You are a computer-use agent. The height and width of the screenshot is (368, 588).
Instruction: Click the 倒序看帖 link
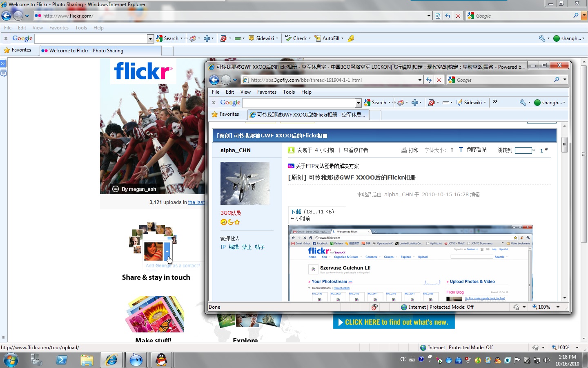point(477,150)
